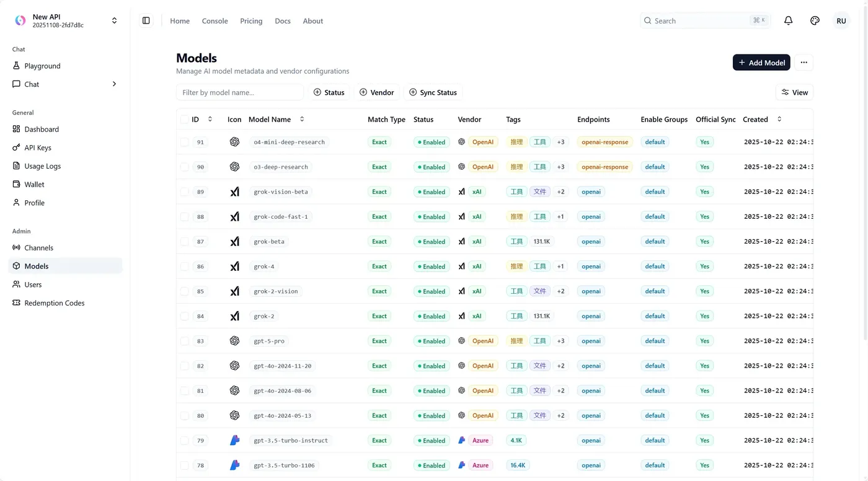Screen dimensions: 868x481
Task: Toggle the sidebar panel icon
Action: [x=146, y=20]
